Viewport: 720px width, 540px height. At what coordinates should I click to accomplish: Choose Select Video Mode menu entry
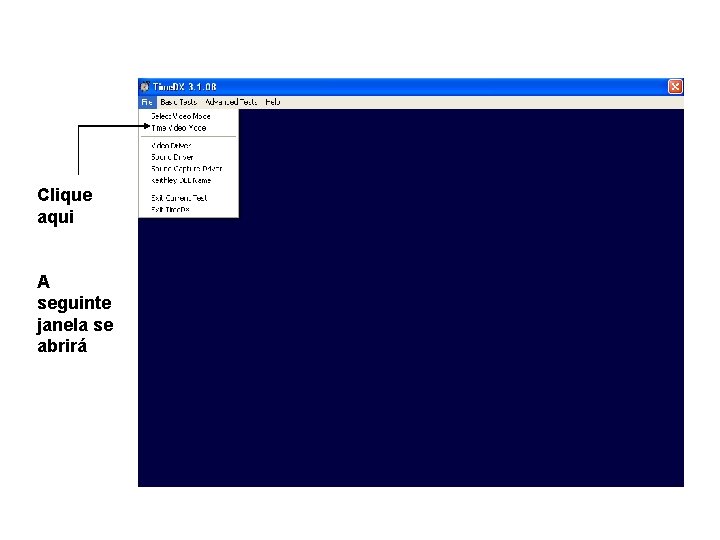[188, 116]
